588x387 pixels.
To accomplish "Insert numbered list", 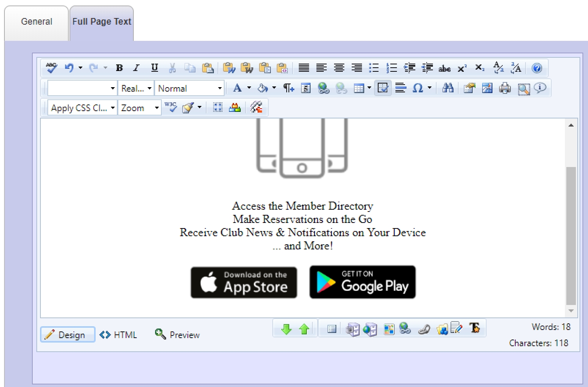I will pos(391,68).
